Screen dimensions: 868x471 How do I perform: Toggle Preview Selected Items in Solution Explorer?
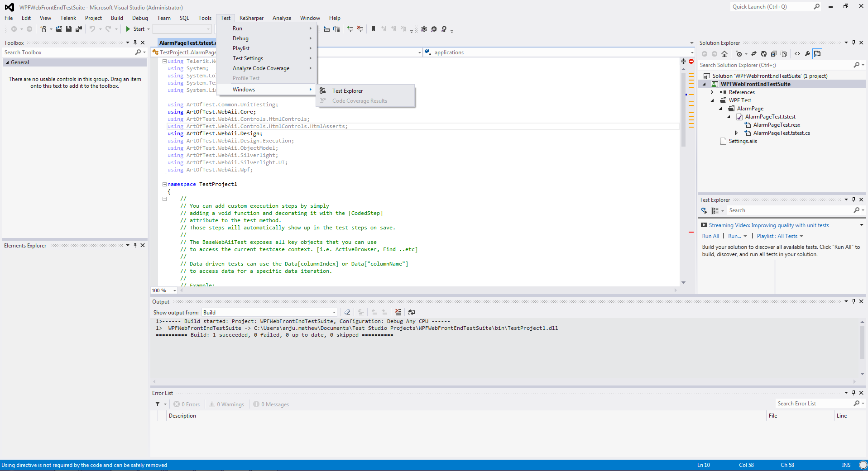coord(817,54)
